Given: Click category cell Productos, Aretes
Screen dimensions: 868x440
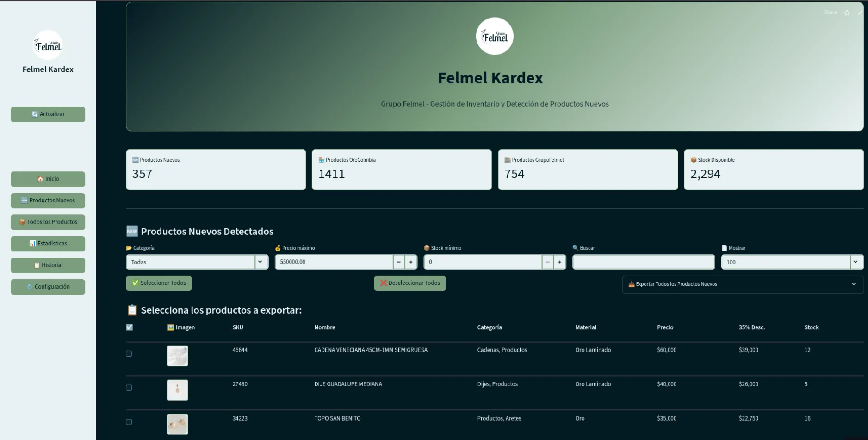Looking at the screenshot, I should pyautogui.click(x=499, y=419).
